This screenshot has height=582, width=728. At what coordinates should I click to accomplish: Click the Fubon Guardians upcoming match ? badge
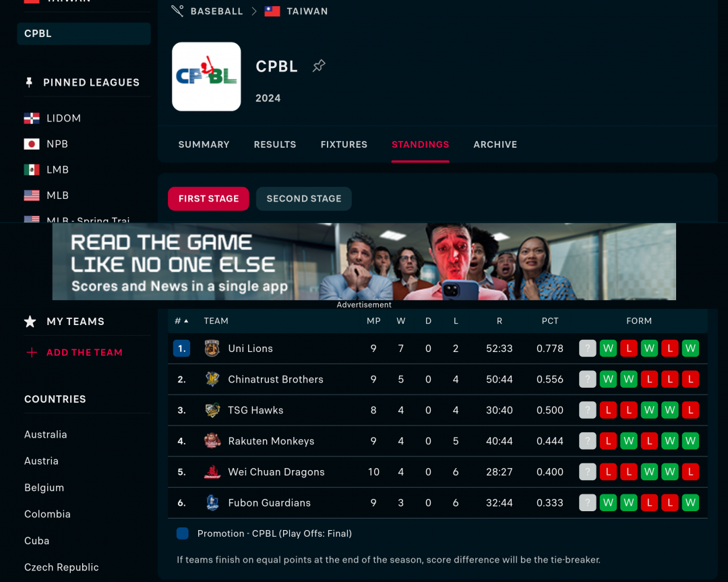coord(587,502)
